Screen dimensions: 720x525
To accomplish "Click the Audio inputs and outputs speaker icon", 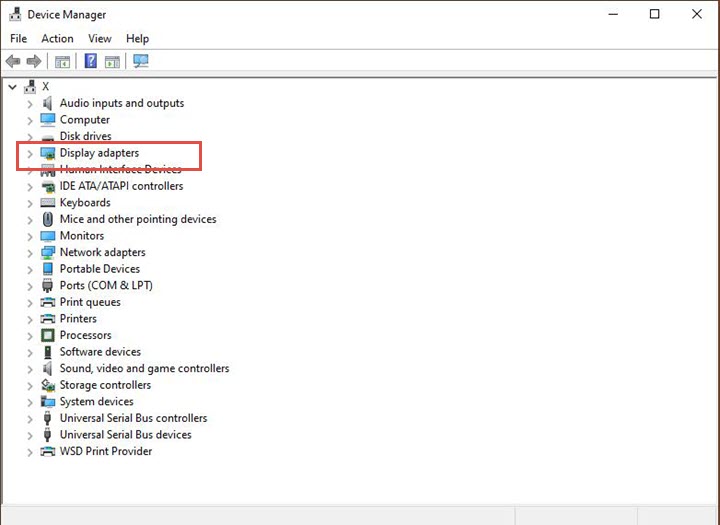I will (47, 103).
